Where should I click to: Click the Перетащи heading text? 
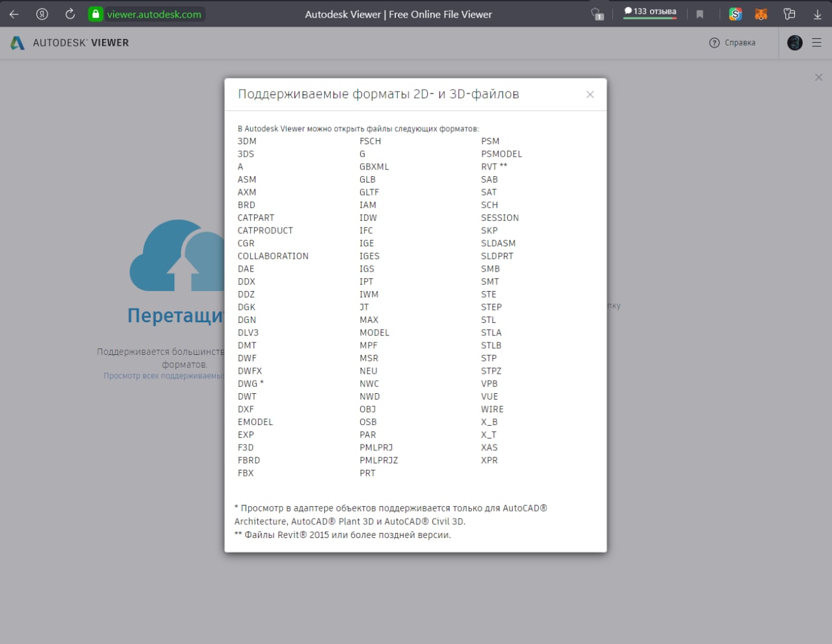pos(175,316)
